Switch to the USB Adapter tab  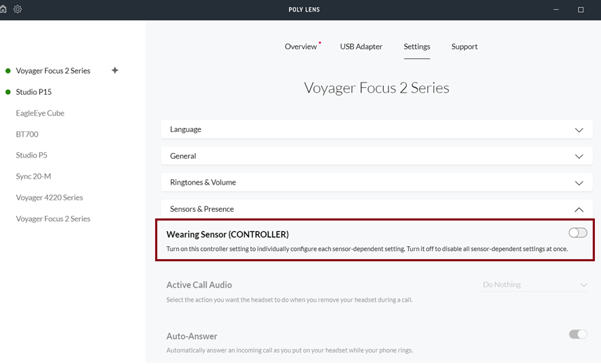pyautogui.click(x=361, y=47)
